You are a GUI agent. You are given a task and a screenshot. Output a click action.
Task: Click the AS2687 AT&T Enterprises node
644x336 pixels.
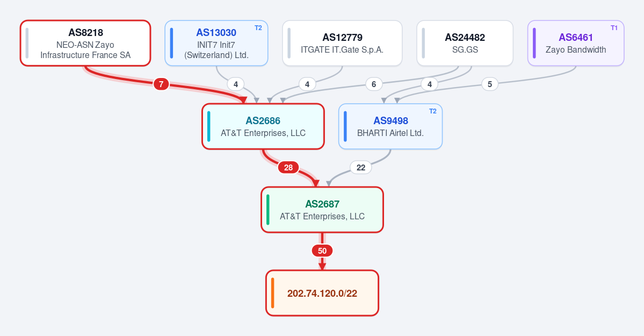coord(322,210)
